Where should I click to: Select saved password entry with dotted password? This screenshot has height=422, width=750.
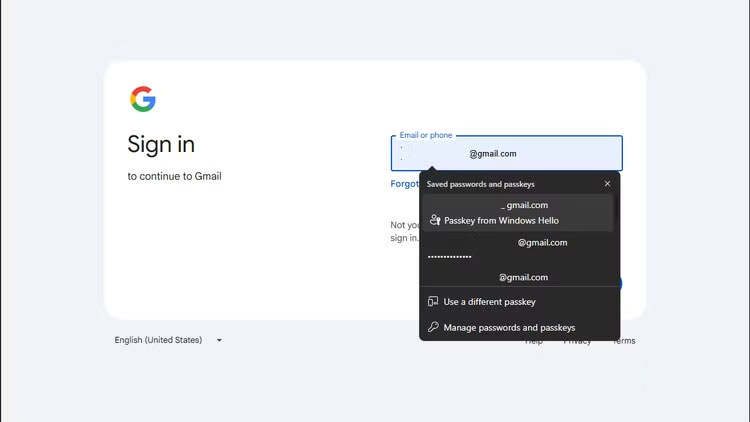[518, 250]
